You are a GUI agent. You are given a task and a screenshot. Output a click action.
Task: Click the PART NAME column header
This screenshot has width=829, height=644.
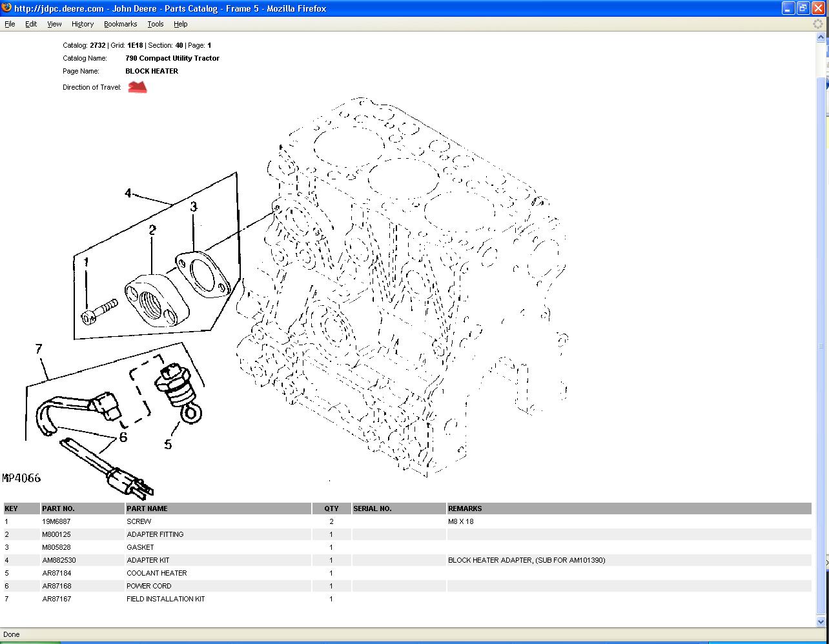click(x=147, y=508)
